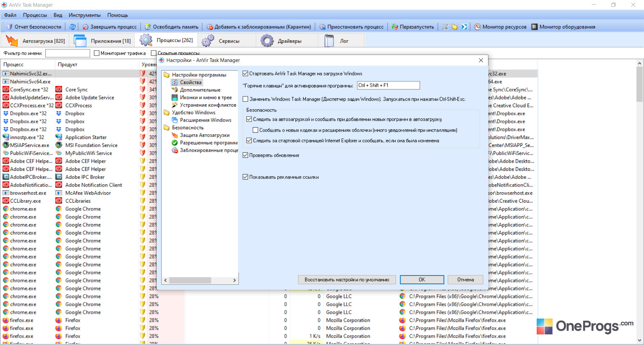Click the settings tree scroll right arrow

coord(234,280)
